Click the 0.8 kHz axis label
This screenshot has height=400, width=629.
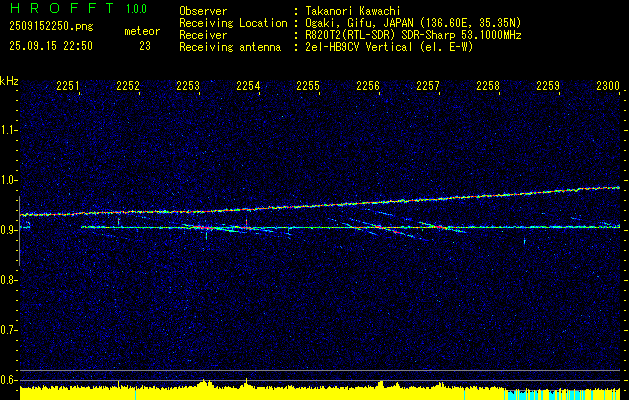(8, 280)
